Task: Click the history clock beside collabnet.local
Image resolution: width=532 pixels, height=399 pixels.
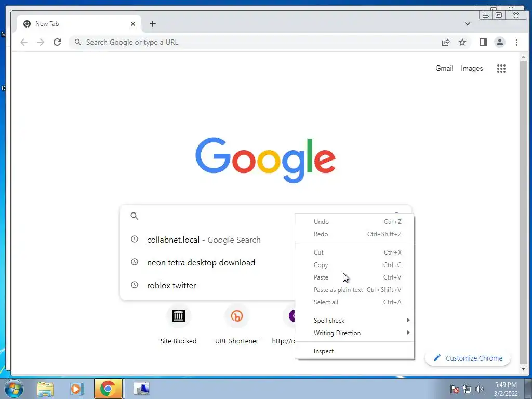Action: (x=135, y=239)
